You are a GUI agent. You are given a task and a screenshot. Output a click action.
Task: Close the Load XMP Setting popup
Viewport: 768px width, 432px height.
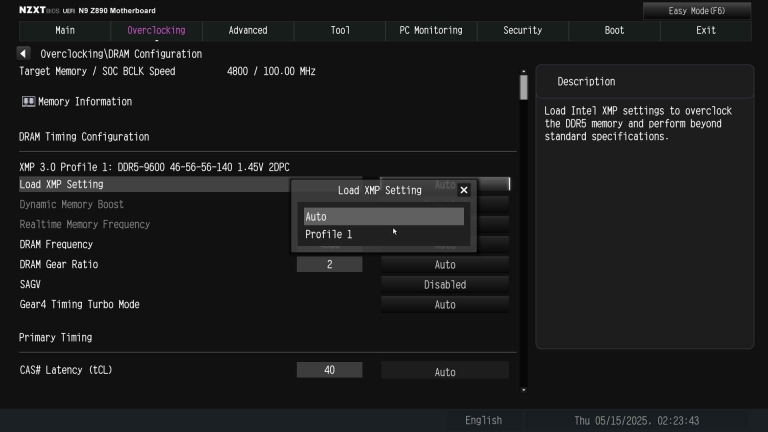(463, 190)
